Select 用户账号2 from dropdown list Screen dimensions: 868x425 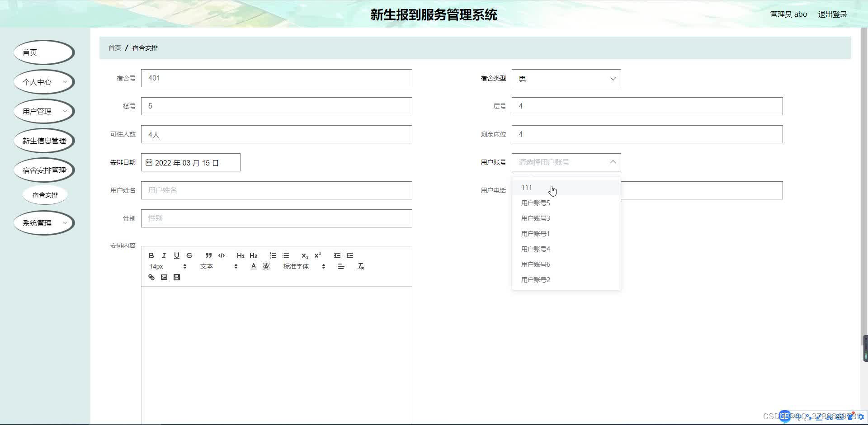click(x=566, y=280)
